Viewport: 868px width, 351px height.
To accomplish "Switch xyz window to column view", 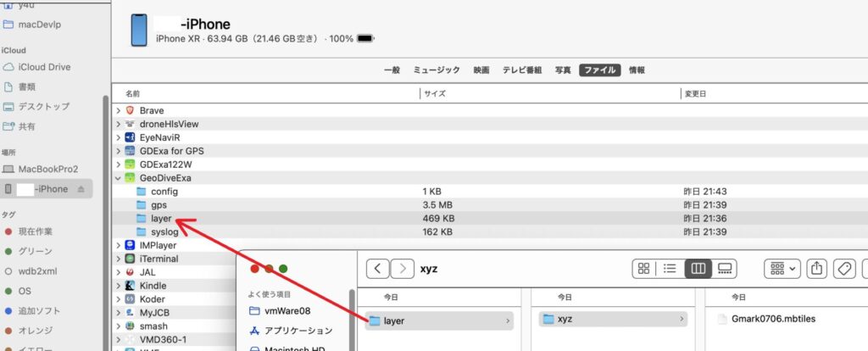I will (x=698, y=269).
